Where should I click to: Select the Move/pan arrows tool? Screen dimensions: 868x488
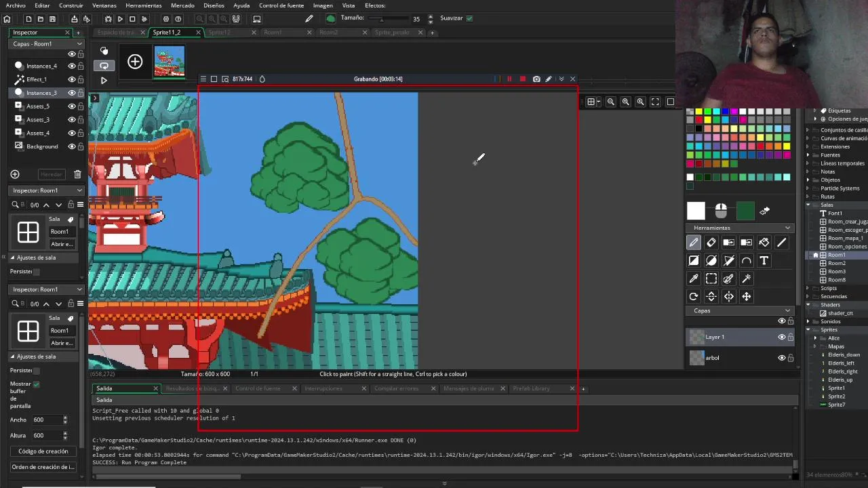[747, 296]
